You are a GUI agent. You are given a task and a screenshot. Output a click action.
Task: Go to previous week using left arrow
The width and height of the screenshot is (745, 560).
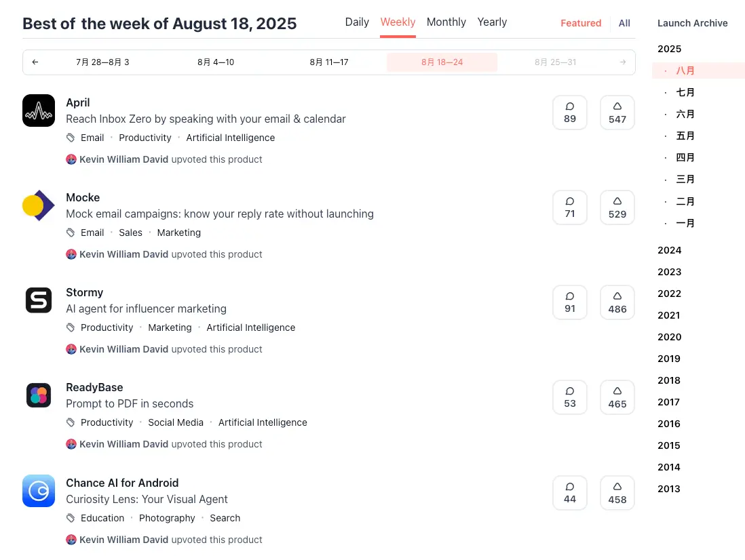point(35,62)
